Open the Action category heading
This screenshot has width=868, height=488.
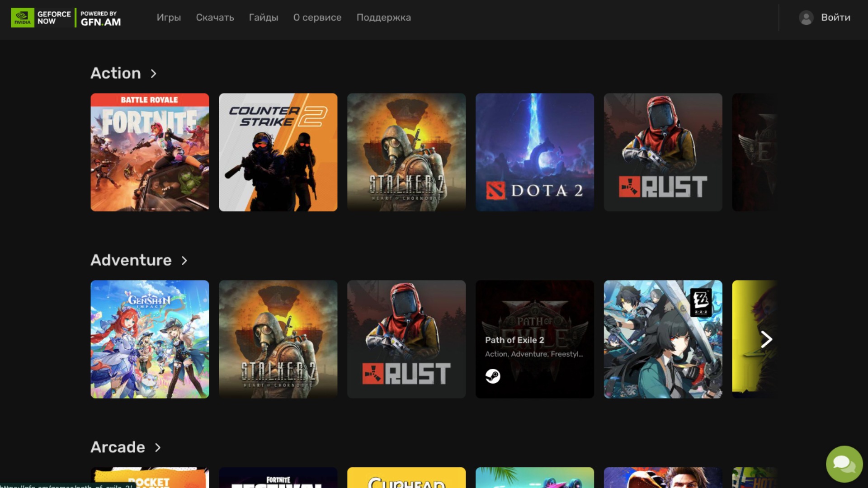point(116,73)
